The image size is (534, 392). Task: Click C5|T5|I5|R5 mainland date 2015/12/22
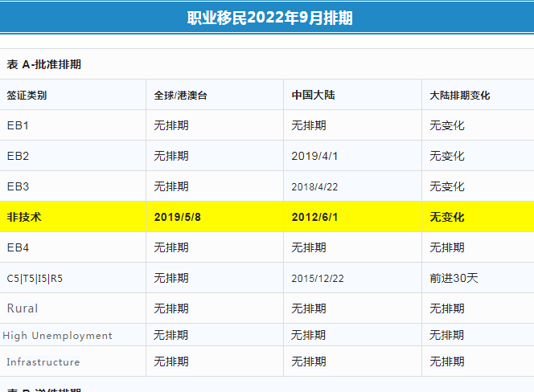point(318,279)
